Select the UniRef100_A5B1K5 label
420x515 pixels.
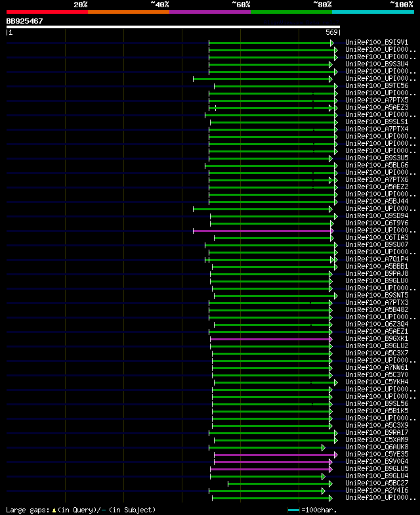377,411
